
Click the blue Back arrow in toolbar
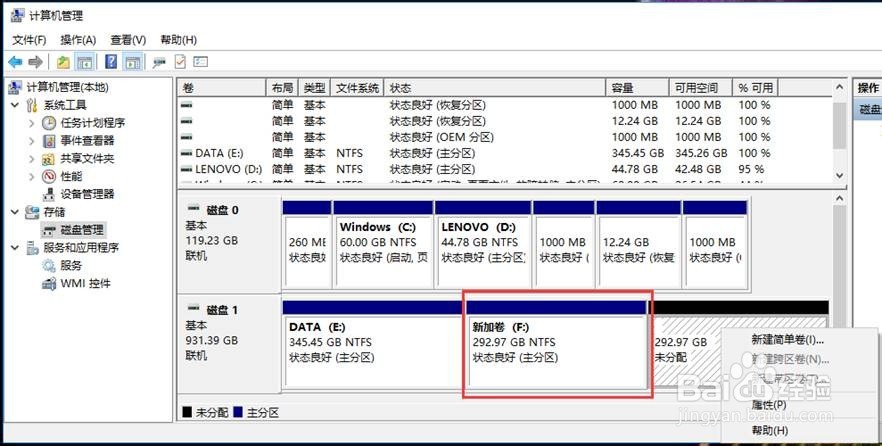tap(15, 62)
